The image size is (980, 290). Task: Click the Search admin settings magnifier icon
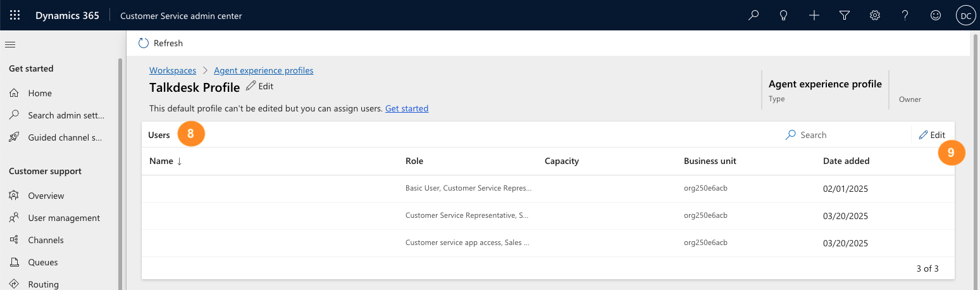(x=14, y=115)
